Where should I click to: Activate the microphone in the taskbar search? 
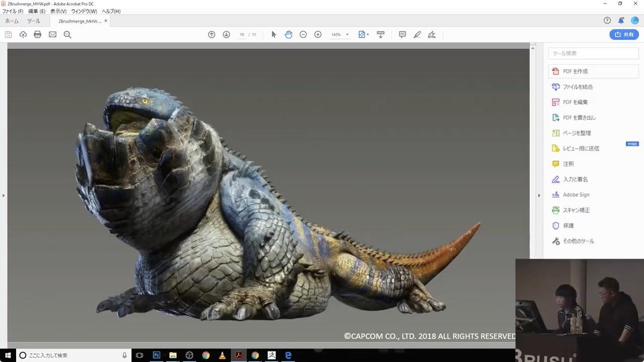click(124, 354)
